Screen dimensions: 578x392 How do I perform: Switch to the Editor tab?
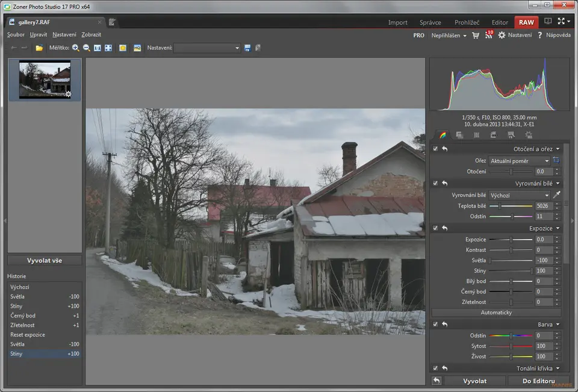(499, 22)
